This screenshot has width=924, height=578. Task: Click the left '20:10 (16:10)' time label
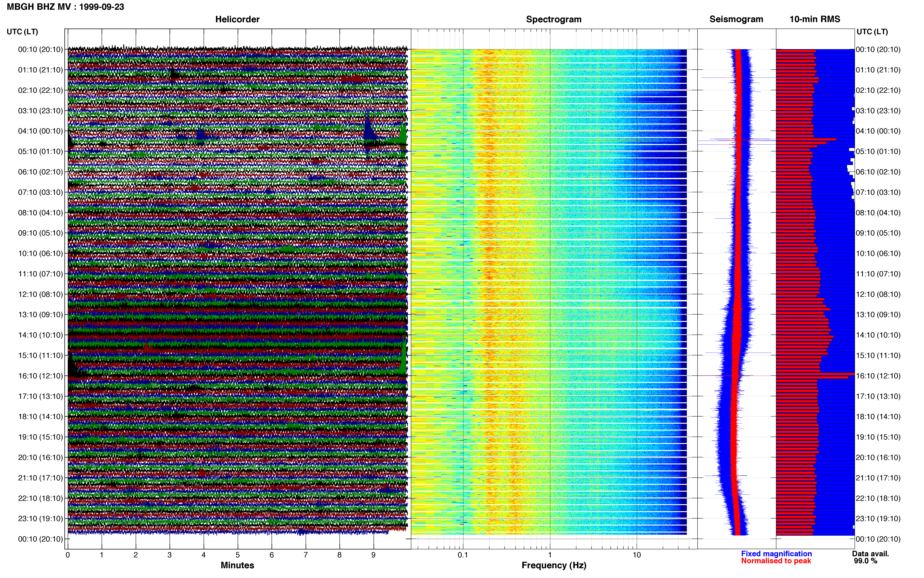pyautogui.click(x=41, y=458)
